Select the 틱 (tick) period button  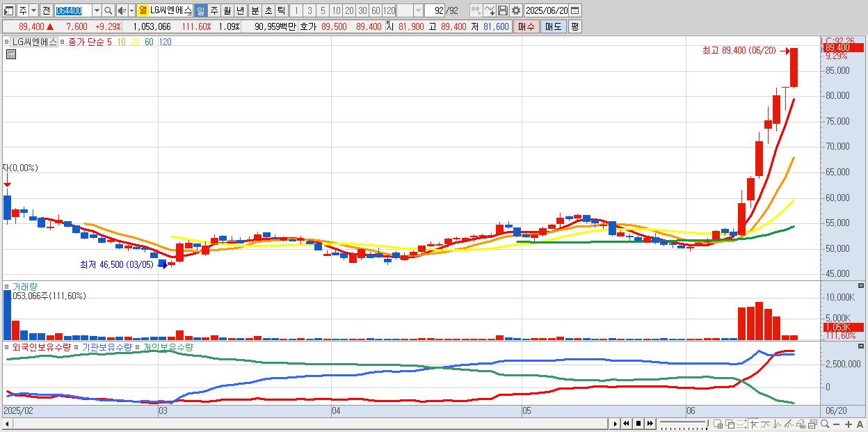point(281,10)
